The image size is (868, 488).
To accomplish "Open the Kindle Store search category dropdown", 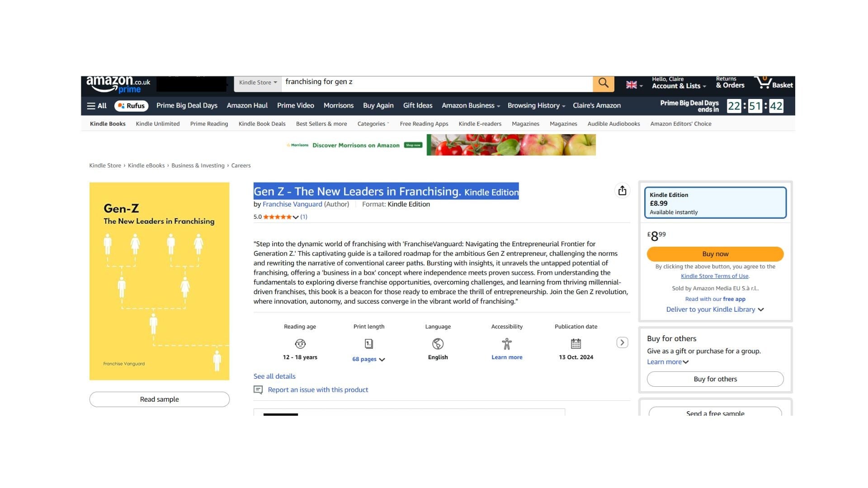I will click(x=258, y=83).
